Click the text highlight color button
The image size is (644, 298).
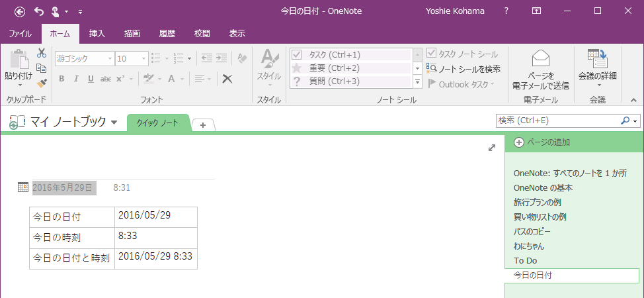coord(149,79)
